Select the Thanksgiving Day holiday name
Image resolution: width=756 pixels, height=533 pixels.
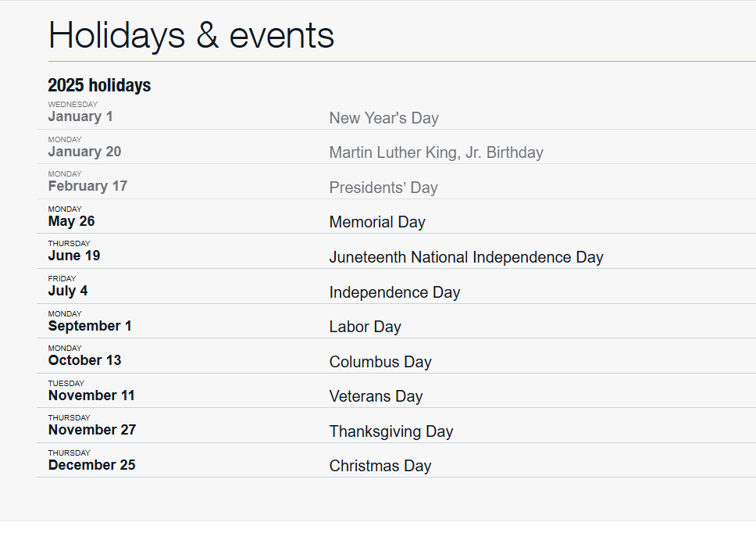(x=391, y=431)
